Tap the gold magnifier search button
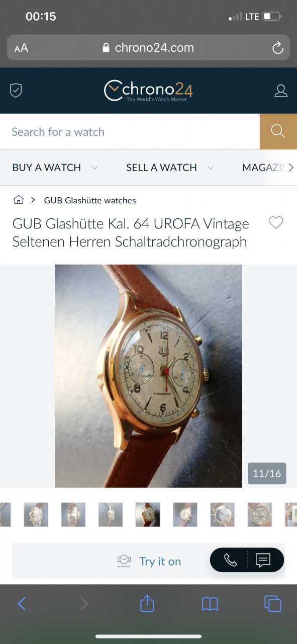This screenshot has width=297, height=644. click(278, 131)
